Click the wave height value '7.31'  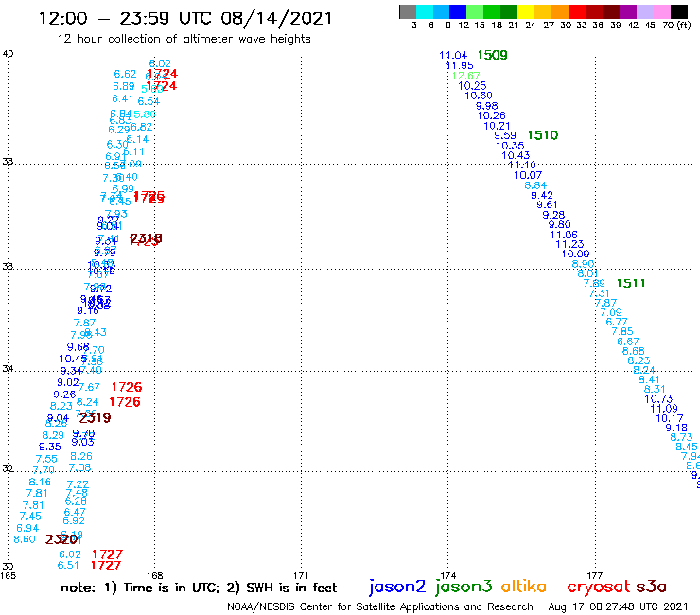tap(599, 293)
